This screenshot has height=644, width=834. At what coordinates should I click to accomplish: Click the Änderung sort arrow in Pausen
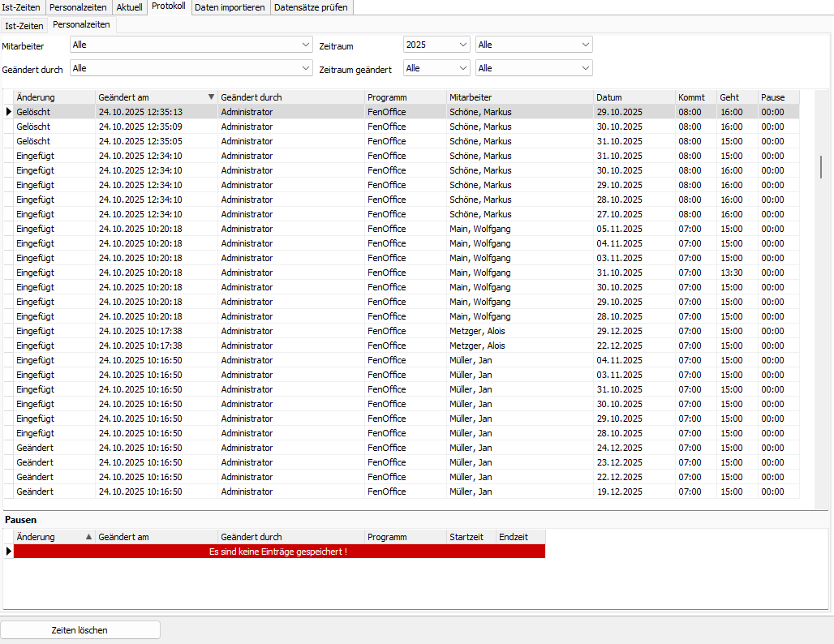pos(88,537)
